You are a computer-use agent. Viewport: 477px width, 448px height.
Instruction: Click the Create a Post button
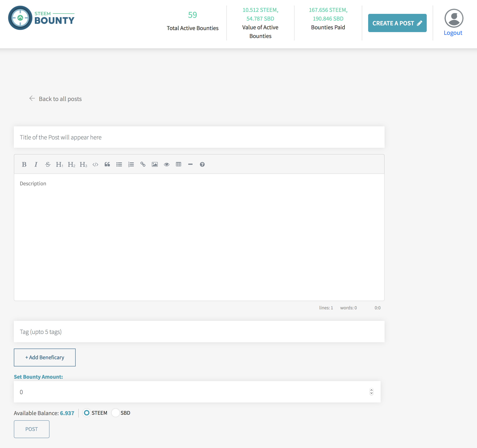pyautogui.click(x=397, y=23)
